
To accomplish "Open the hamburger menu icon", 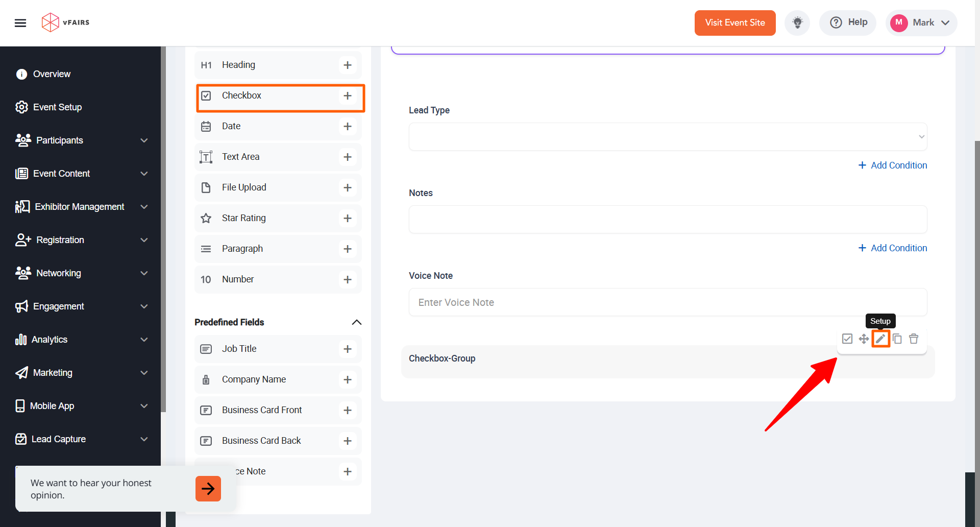I will point(20,22).
